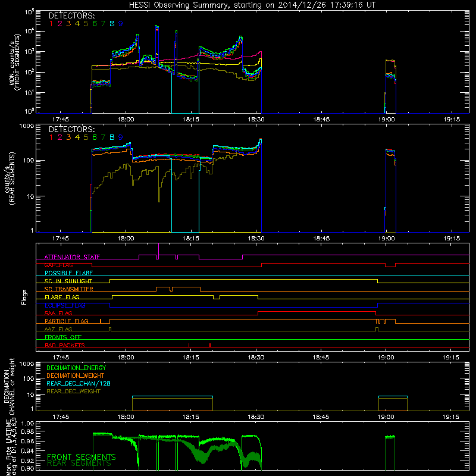476x476 pixels.
Task: Click the BAD_PACKETS flag label
Action: tap(65, 345)
